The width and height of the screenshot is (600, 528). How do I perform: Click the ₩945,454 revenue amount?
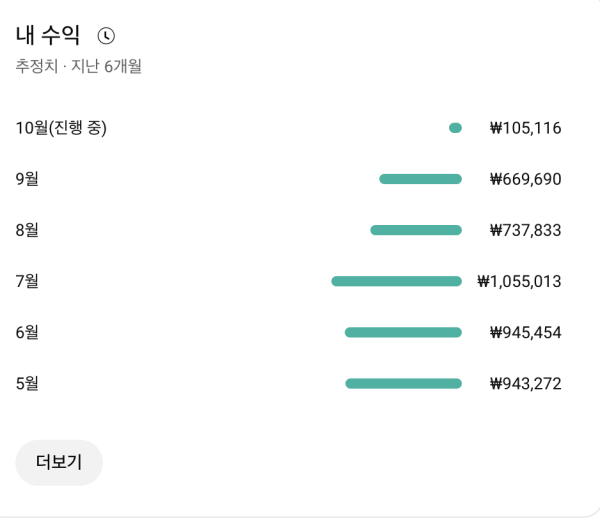pyautogui.click(x=525, y=332)
